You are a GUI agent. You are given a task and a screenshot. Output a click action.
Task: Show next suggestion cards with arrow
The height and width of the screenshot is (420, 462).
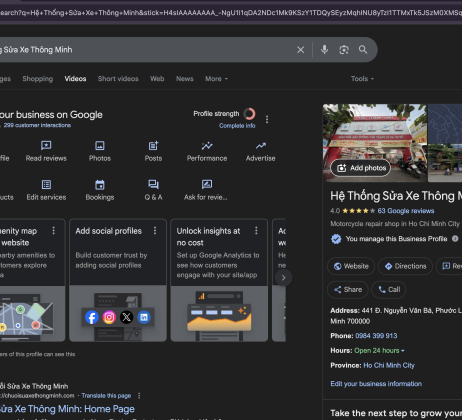click(x=283, y=278)
